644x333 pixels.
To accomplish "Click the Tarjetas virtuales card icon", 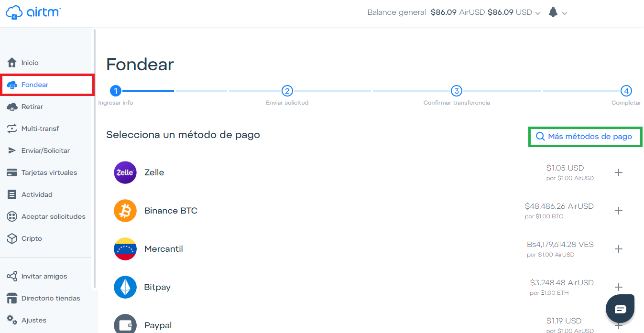I will 12,172.
